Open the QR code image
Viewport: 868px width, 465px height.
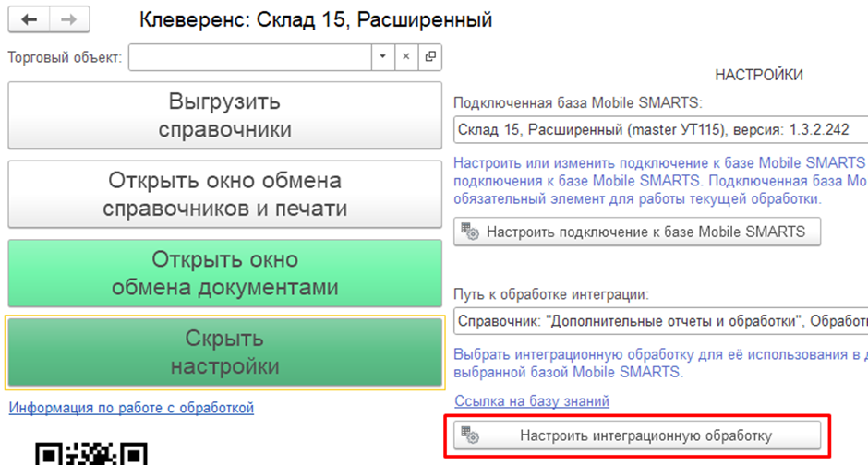(x=91, y=453)
